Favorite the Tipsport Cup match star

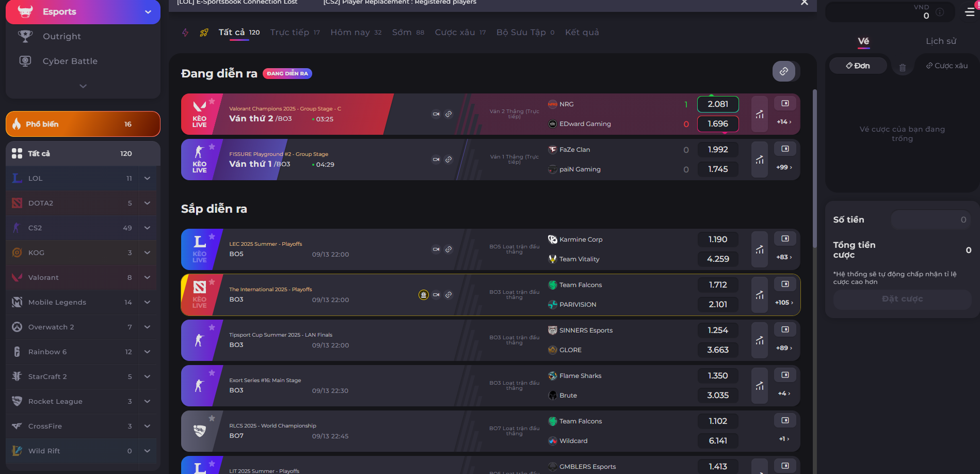[x=212, y=327]
